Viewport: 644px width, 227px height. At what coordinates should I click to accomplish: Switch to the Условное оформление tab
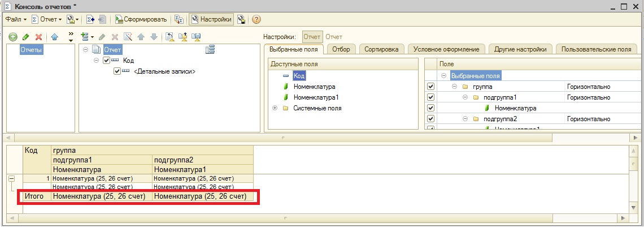446,49
